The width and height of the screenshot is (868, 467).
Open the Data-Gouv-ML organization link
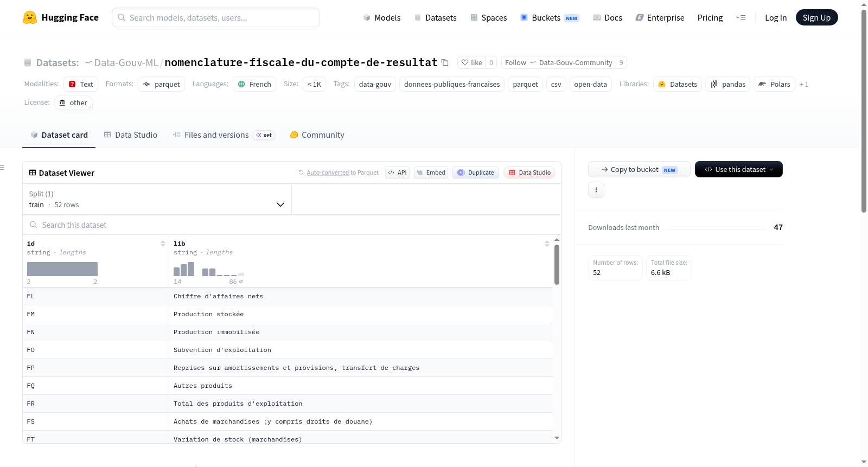coord(126,62)
